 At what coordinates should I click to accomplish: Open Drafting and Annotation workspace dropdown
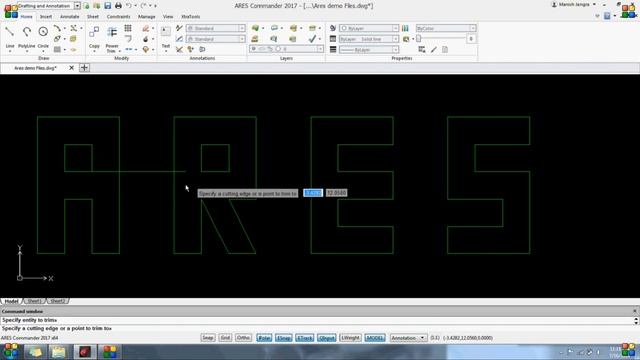coord(77,6)
